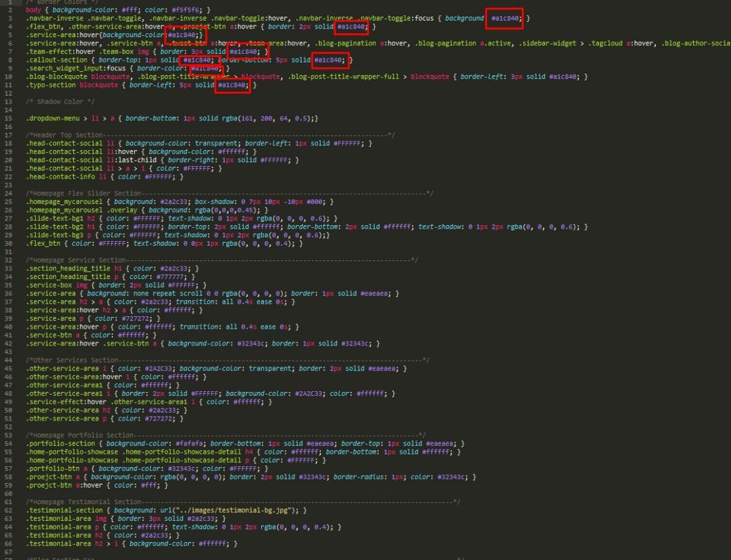This screenshot has height=560, width=731.
Task: Click ".flex_btn" selector on line 30
Action: (43, 244)
